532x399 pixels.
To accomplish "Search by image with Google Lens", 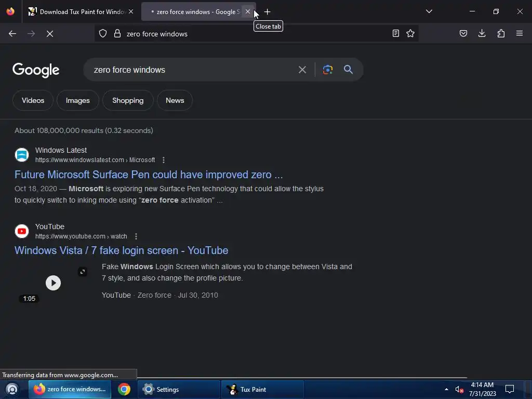I will pos(327,70).
